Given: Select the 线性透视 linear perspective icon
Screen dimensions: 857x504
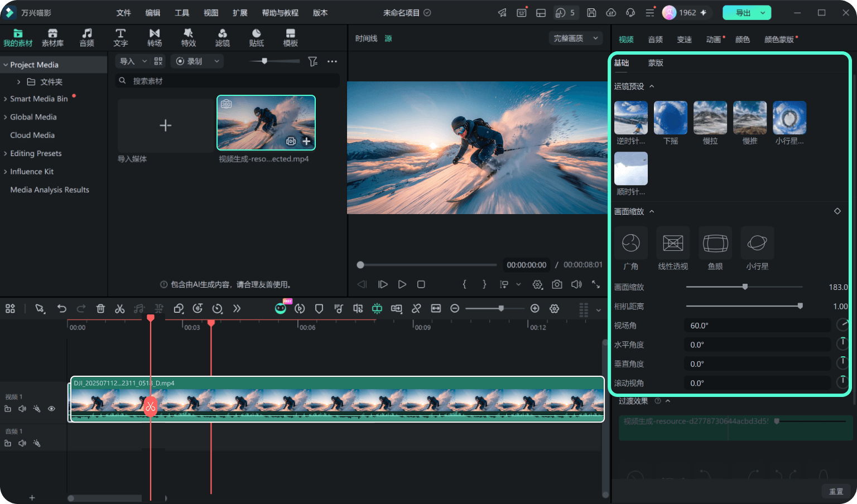Looking at the screenshot, I should coord(673,243).
